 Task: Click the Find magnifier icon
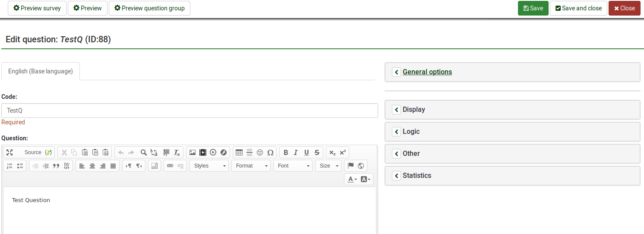(144, 152)
